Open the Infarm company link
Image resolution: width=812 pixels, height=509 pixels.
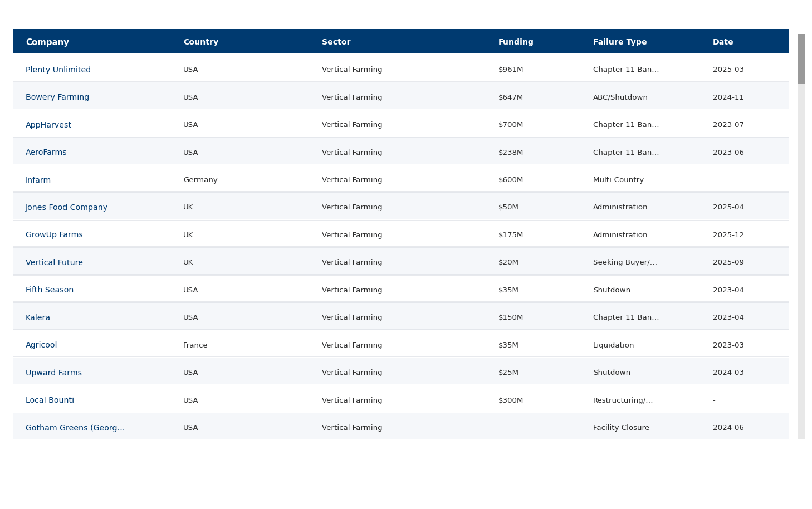pos(38,180)
